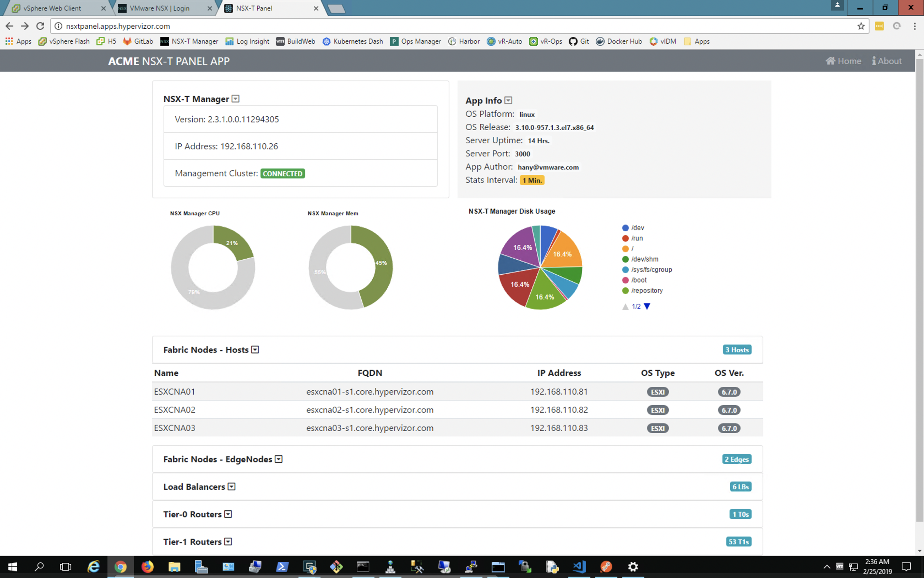Go back in browser history
Viewport: 924px width, 578px height.
(9, 26)
